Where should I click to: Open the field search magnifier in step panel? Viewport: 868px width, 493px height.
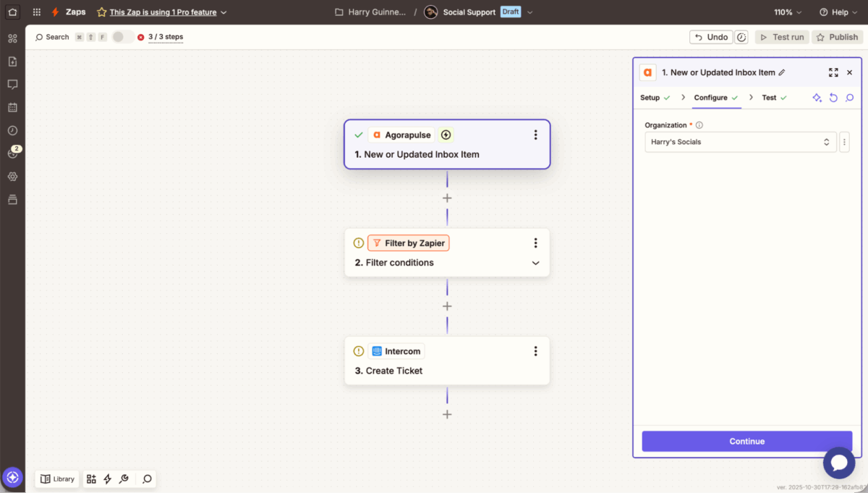pos(849,97)
